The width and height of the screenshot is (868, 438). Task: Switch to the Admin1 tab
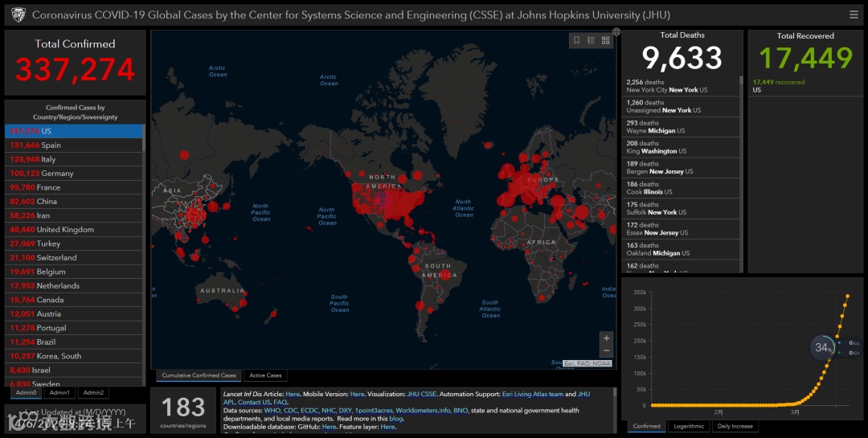pyautogui.click(x=59, y=393)
